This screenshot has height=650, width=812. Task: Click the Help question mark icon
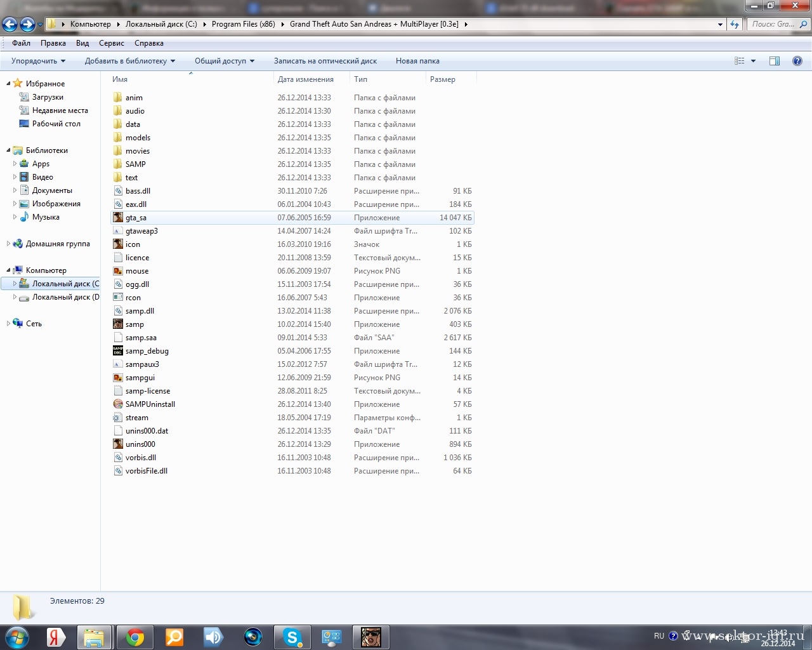click(797, 61)
